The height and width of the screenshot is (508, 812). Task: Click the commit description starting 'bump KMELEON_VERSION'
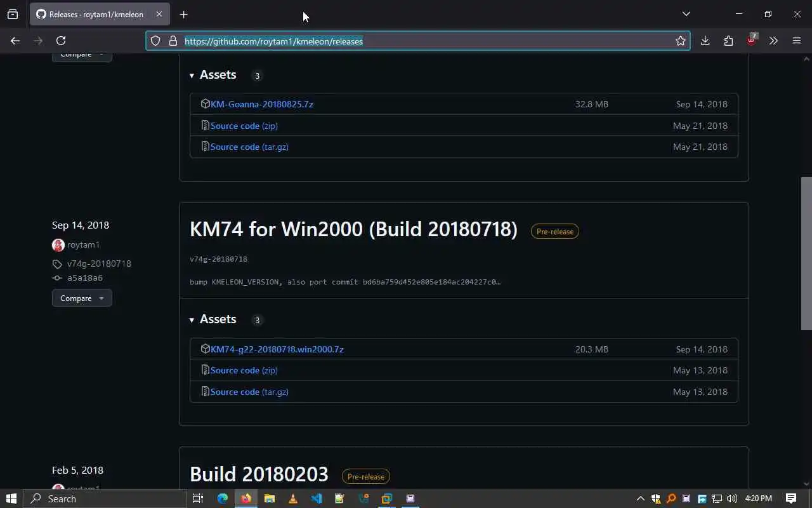pyautogui.click(x=345, y=282)
